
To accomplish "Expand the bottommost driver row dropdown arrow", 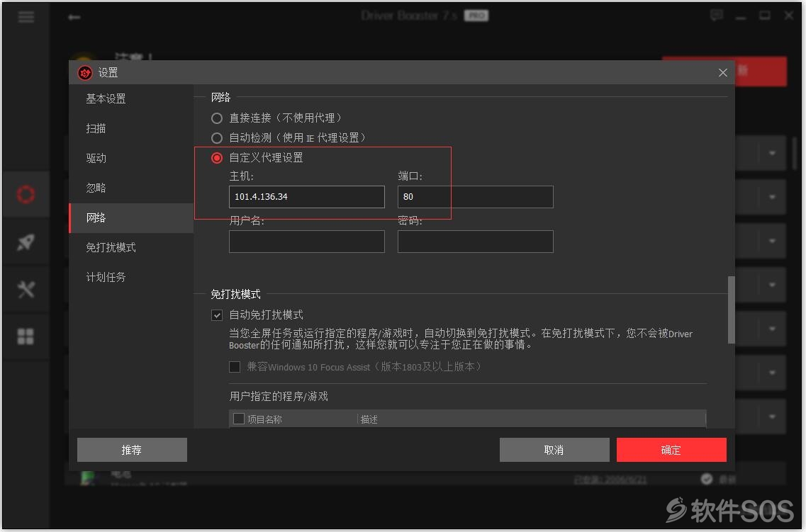I will [772, 417].
